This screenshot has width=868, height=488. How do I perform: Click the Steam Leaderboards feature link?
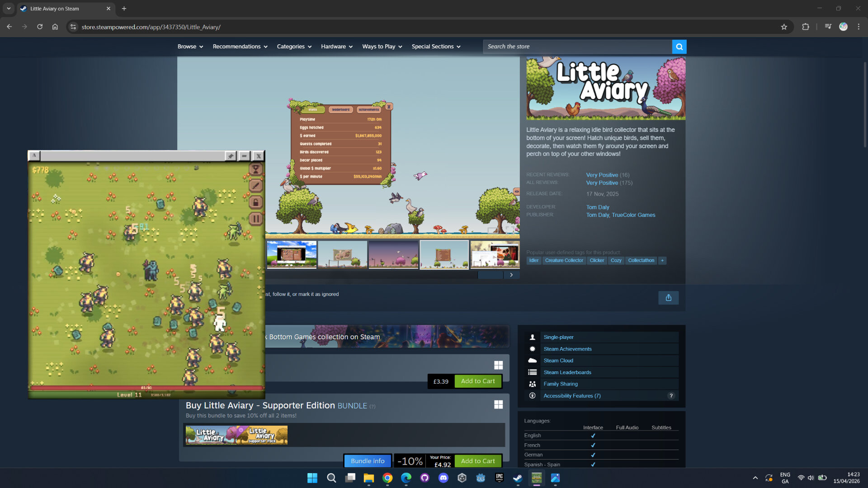click(x=567, y=373)
